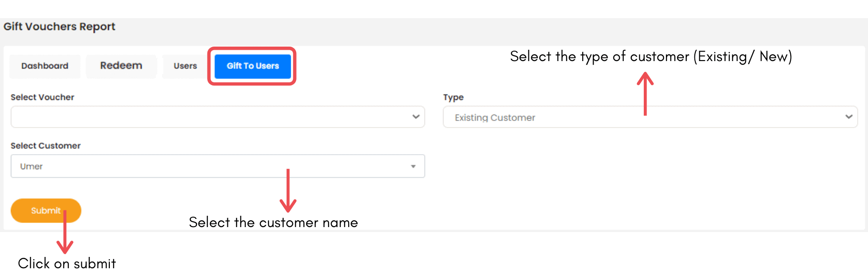The height and width of the screenshot is (280, 868).
Task: Click the chevron in Select Voucher field
Action: click(x=415, y=117)
